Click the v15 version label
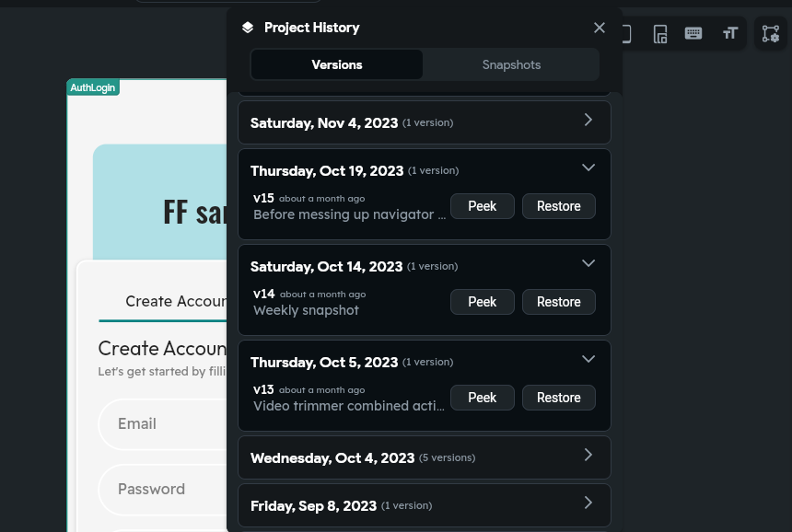This screenshot has width=792, height=532. coord(263,198)
